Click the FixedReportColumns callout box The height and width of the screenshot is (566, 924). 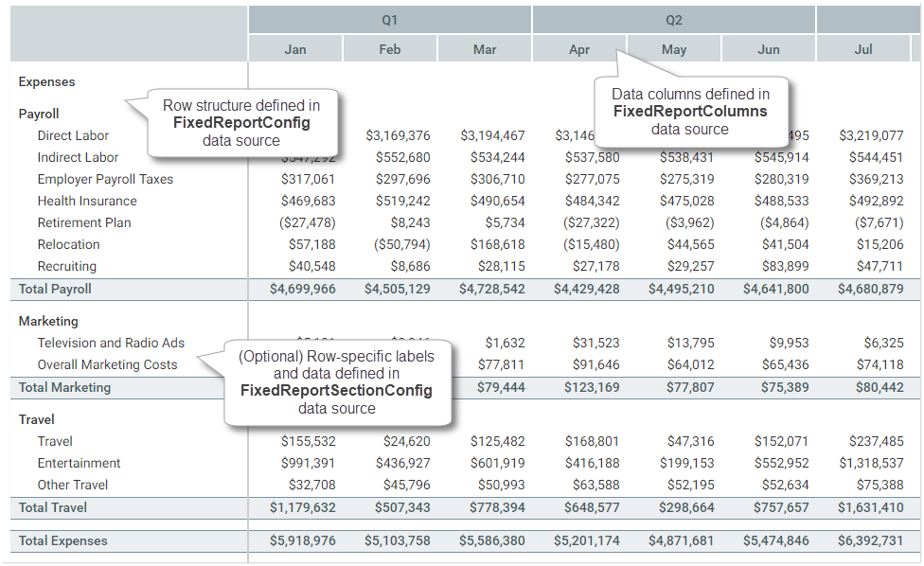tap(690, 111)
